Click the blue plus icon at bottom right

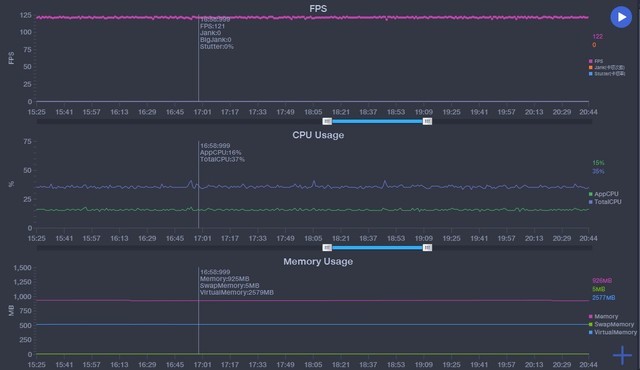point(622,355)
